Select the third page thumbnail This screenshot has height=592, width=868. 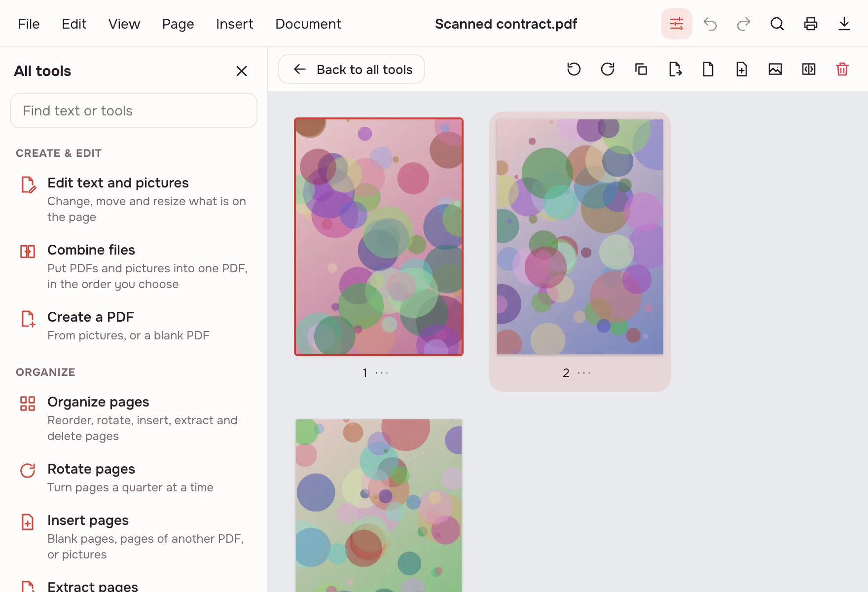pos(379,506)
